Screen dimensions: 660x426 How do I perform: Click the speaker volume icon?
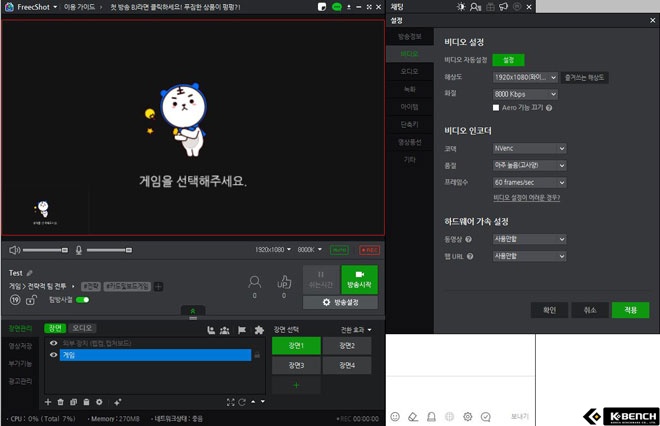[x=14, y=250]
